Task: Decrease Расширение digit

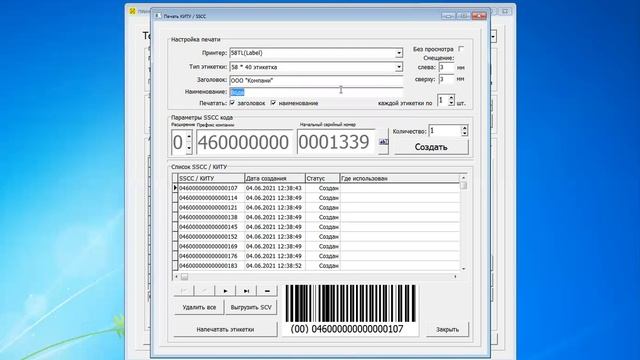Action: tap(189, 148)
